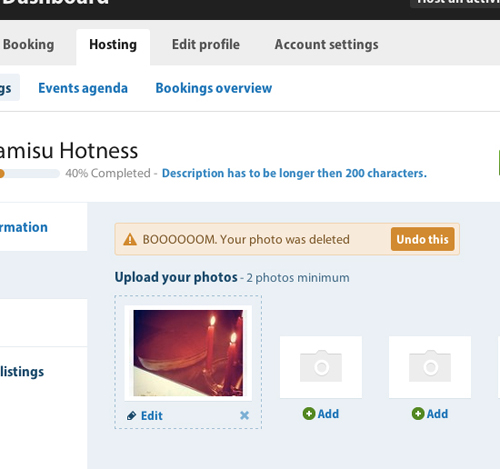The image size is (500, 469).
Task: Select the Hosting tab
Action: point(113,45)
